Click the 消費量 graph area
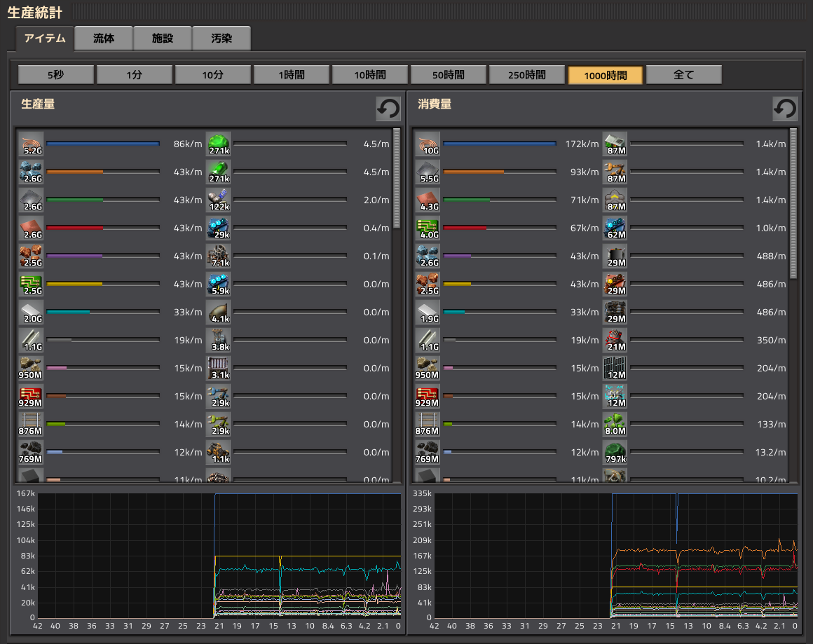Viewport: 813px width, 644px height. [x=615, y=555]
